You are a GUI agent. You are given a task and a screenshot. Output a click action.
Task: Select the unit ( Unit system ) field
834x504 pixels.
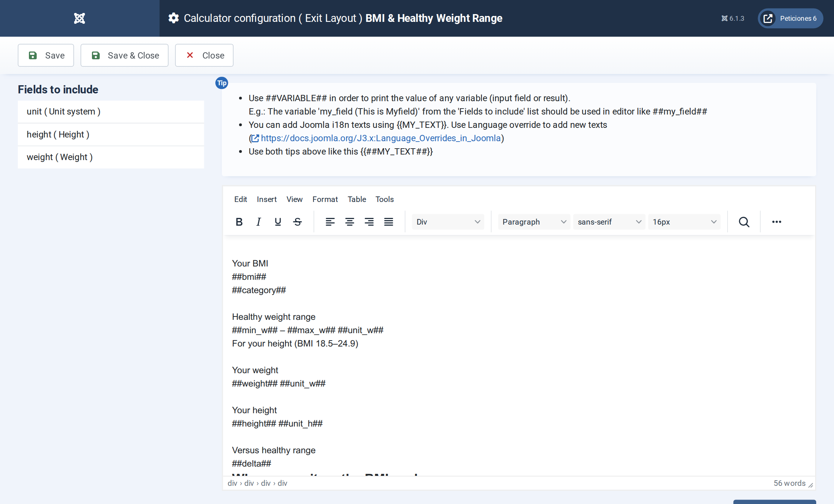[111, 112]
